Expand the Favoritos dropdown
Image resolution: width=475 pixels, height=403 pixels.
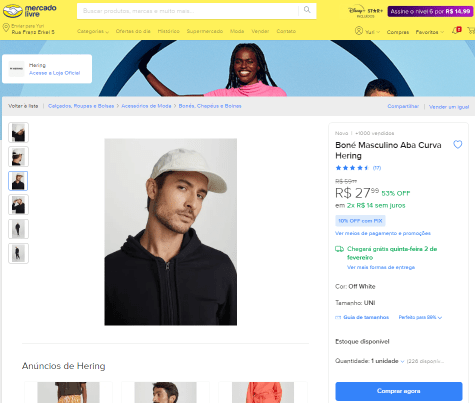tap(430, 32)
